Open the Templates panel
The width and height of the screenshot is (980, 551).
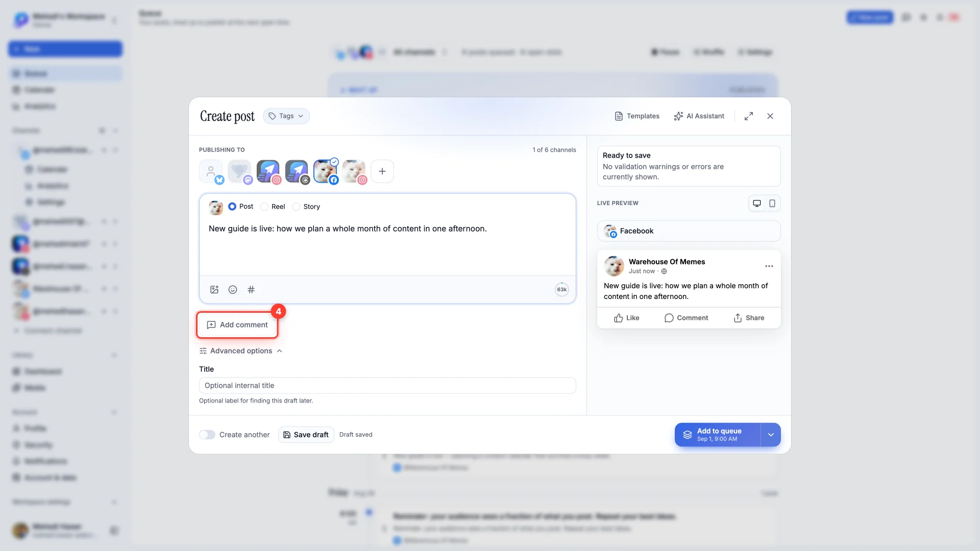click(x=637, y=116)
